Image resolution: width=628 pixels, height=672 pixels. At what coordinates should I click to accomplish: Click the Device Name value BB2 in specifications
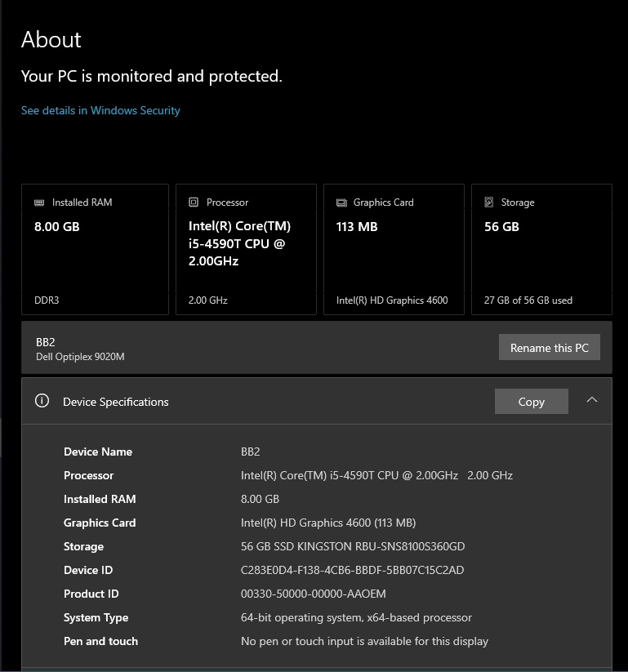pos(251,452)
